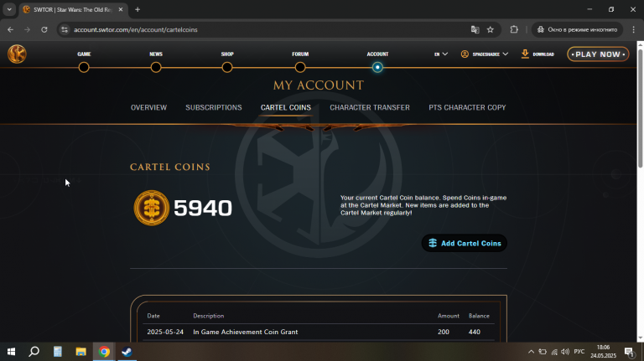Bookmark this page with the star icon
Image resolution: width=644 pixels, height=361 pixels.
(491, 29)
